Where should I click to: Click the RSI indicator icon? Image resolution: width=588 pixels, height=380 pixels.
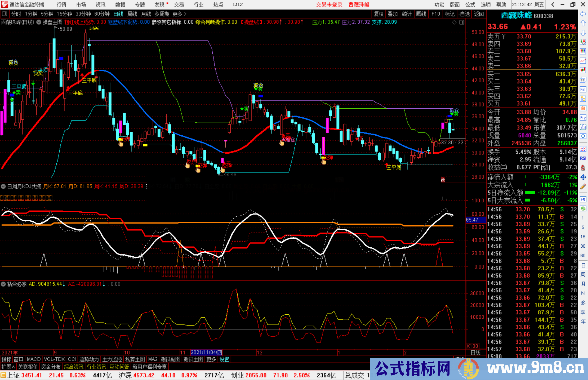tap(583, 158)
